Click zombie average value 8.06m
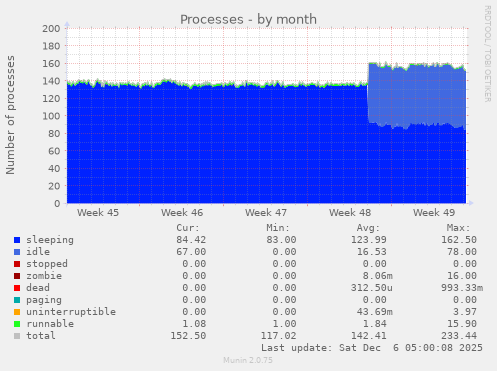497x371 pixels. click(x=377, y=276)
